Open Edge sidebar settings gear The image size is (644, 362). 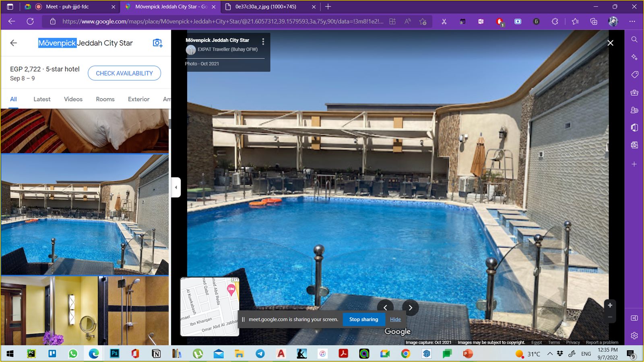click(x=634, y=335)
